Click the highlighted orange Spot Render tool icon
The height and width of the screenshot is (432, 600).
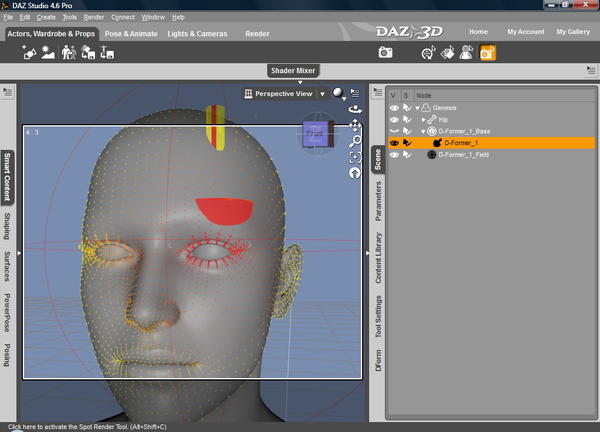tap(488, 53)
